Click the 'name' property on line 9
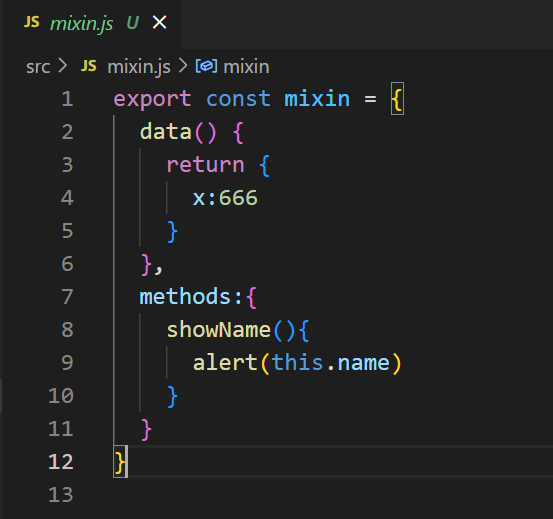 click(364, 363)
